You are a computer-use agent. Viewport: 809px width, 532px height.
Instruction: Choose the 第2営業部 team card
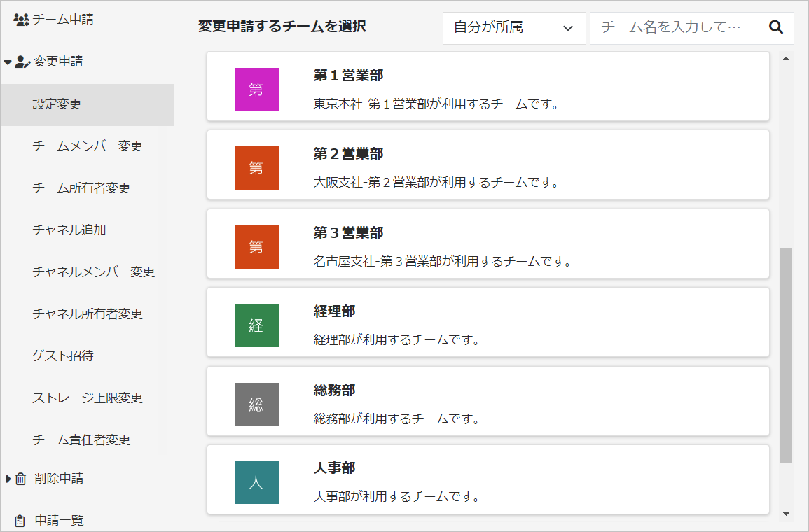[488, 165]
